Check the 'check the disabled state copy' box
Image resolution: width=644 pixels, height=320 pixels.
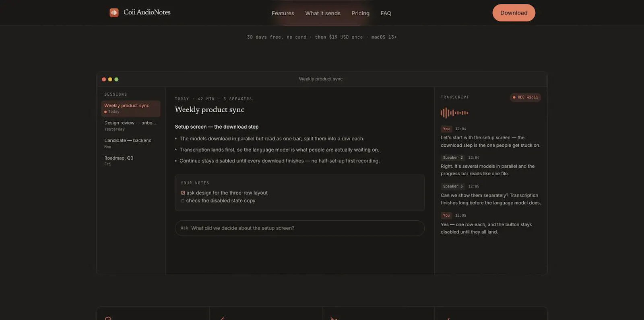point(183,201)
